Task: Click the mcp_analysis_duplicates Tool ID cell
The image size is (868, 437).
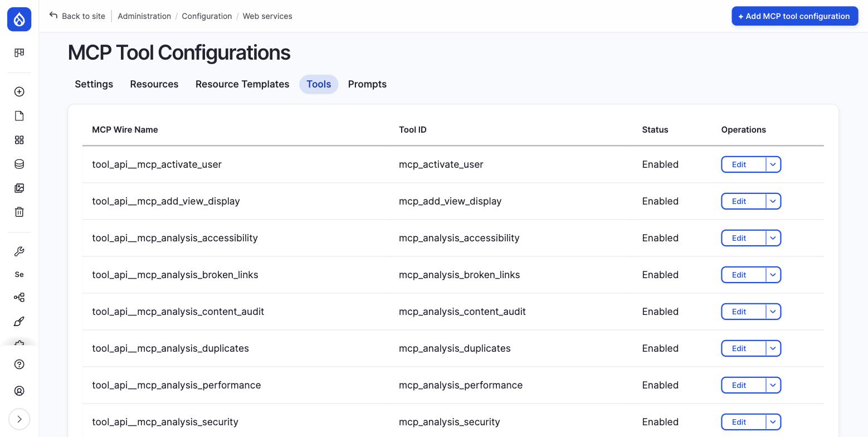Action: point(455,348)
